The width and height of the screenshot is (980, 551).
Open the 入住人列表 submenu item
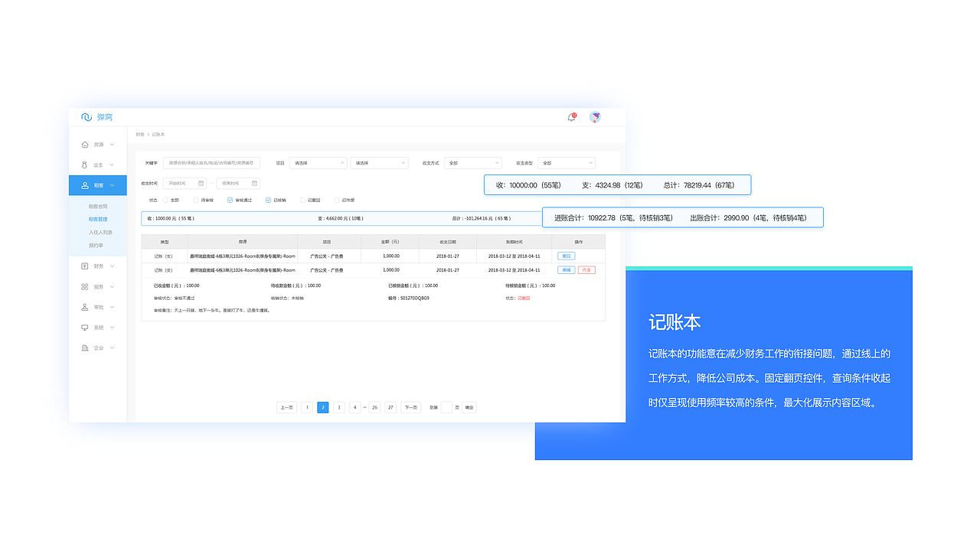tap(100, 233)
